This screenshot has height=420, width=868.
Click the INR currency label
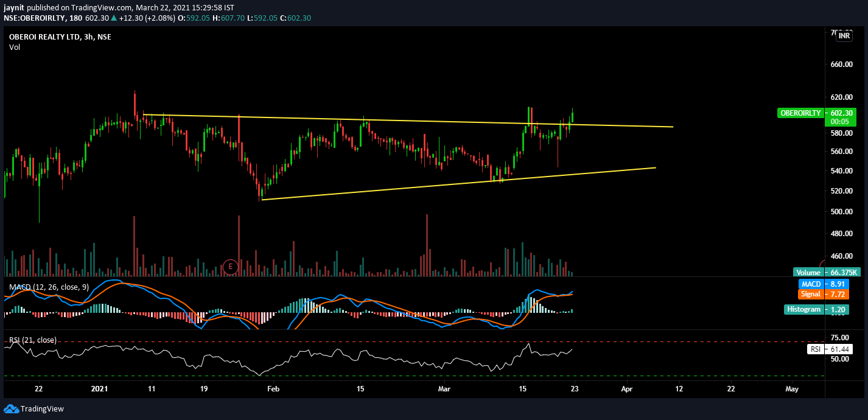coord(844,37)
